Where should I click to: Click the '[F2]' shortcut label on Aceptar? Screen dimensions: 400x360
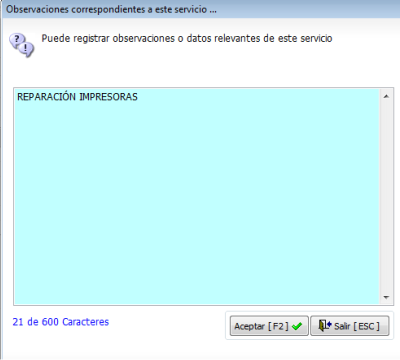tap(278, 326)
